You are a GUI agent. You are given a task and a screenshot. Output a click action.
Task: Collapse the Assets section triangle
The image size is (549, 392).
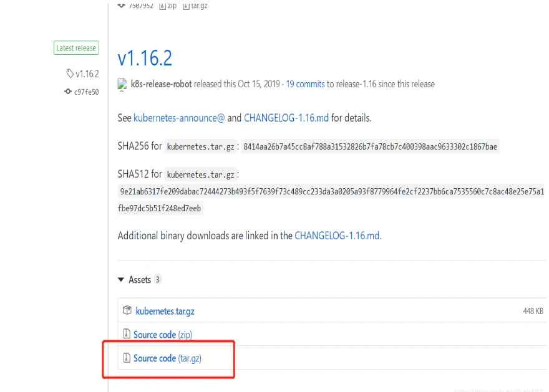[x=121, y=279]
